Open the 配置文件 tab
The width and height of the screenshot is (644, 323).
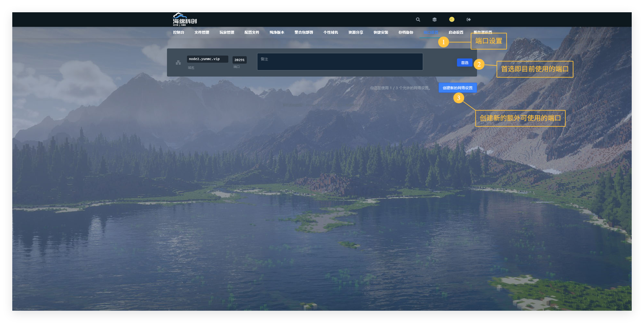click(252, 32)
